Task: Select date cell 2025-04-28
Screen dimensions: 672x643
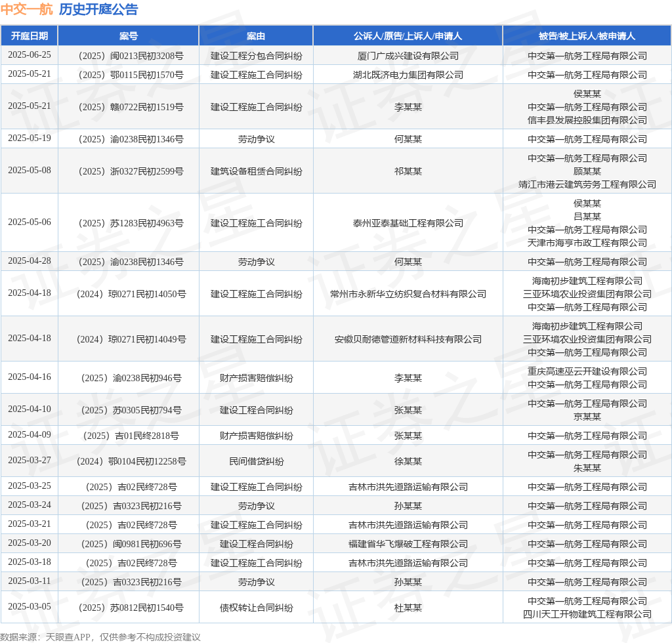Action: coord(29,260)
